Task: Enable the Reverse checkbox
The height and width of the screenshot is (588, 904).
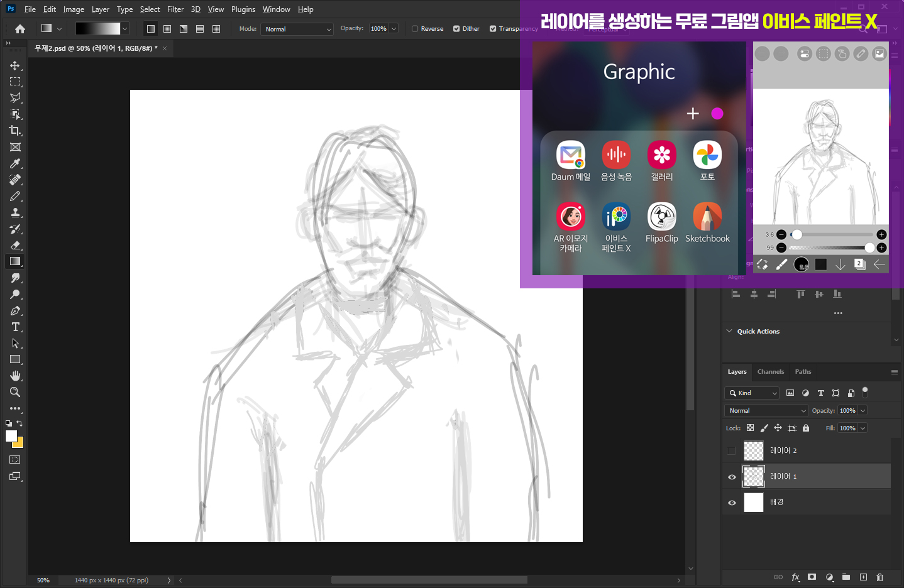Action: tap(415, 29)
